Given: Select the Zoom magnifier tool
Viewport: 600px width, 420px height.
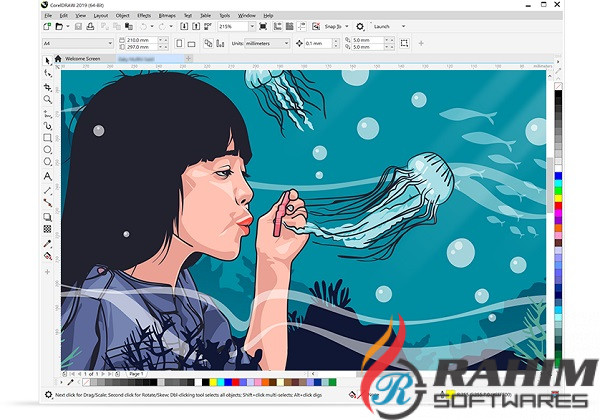Looking at the screenshot, I should (x=47, y=99).
